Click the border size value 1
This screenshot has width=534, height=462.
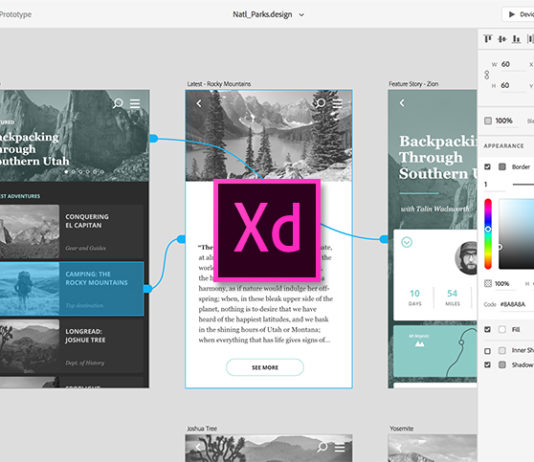coord(486,185)
